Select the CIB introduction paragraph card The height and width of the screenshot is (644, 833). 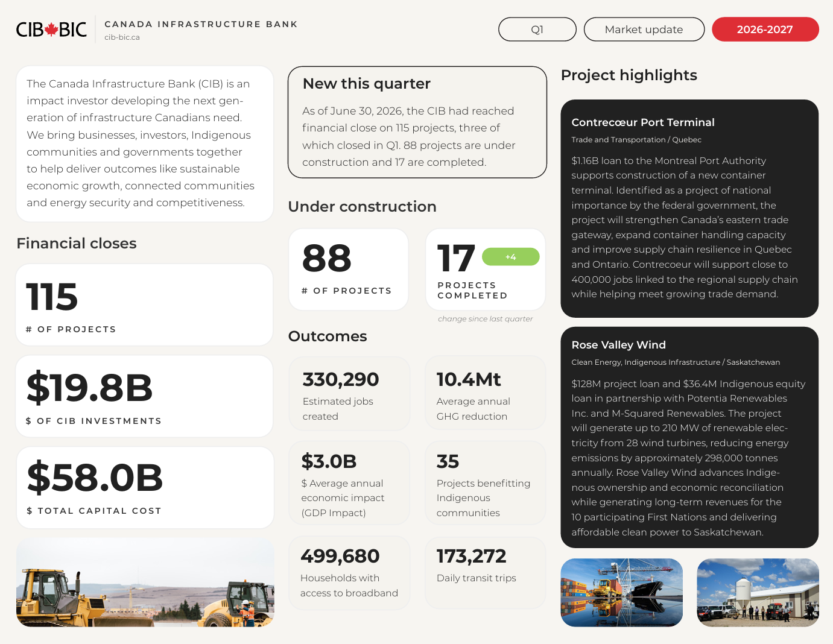tap(145, 144)
